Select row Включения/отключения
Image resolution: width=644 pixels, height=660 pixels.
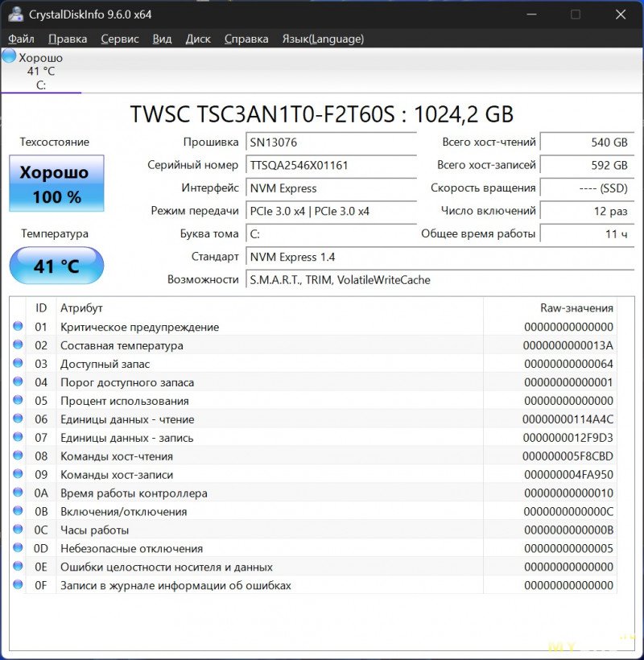point(313,511)
